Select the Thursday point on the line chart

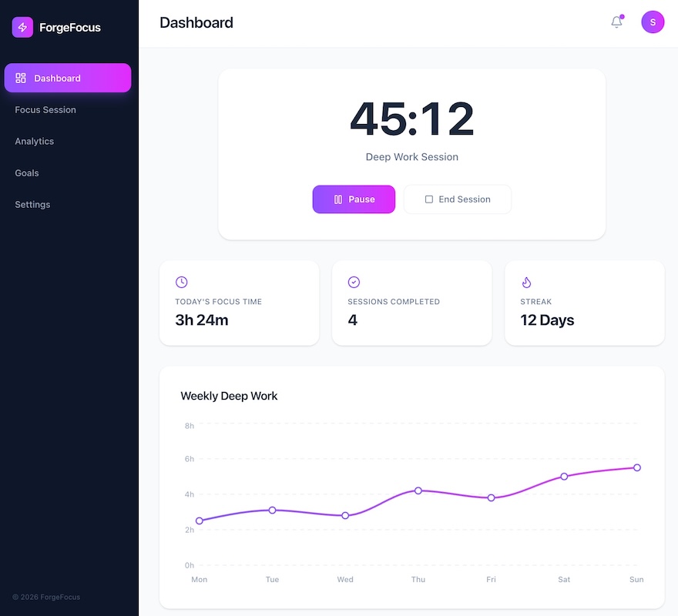point(418,490)
